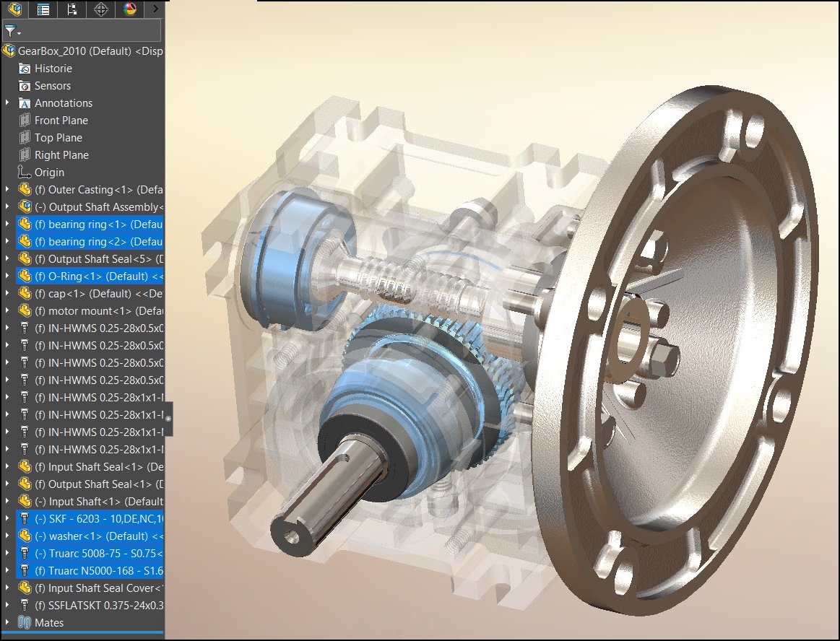The width and height of the screenshot is (840, 641).
Task: Expand the O-Ring<1> component
Action: point(7,276)
